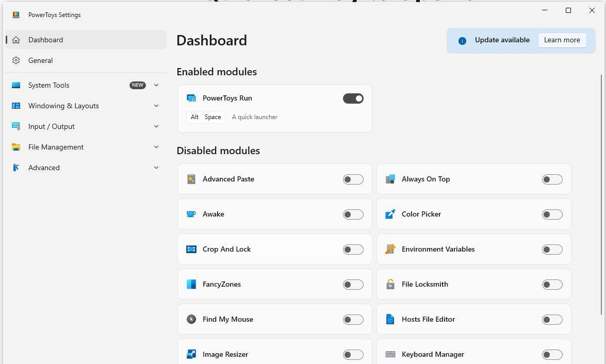Image resolution: width=606 pixels, height=364 pixels.
Task: Click the Color Picker eyedropper icon
Action: tap(390, 214)
